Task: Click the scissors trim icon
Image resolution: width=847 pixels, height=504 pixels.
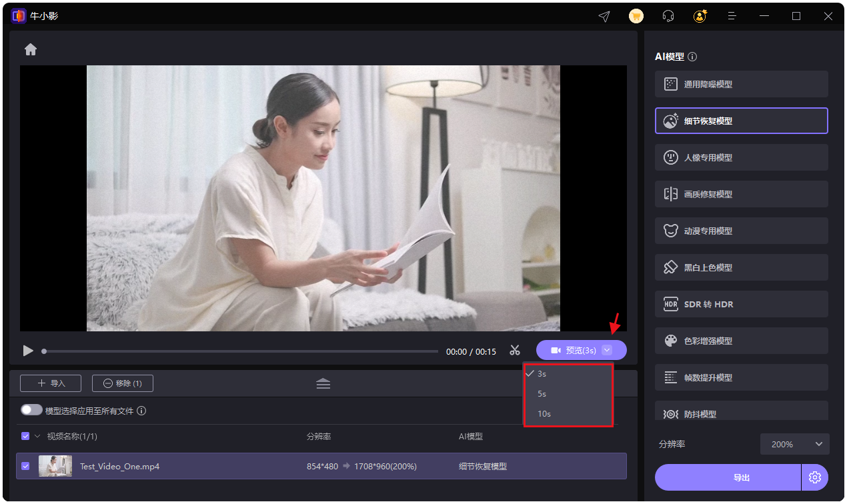Action: (515, 351)
